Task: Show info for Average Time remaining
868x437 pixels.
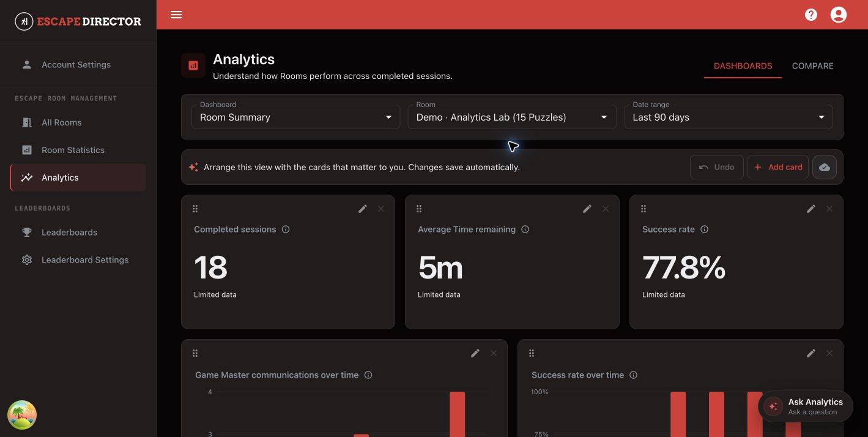Action: 525,230
